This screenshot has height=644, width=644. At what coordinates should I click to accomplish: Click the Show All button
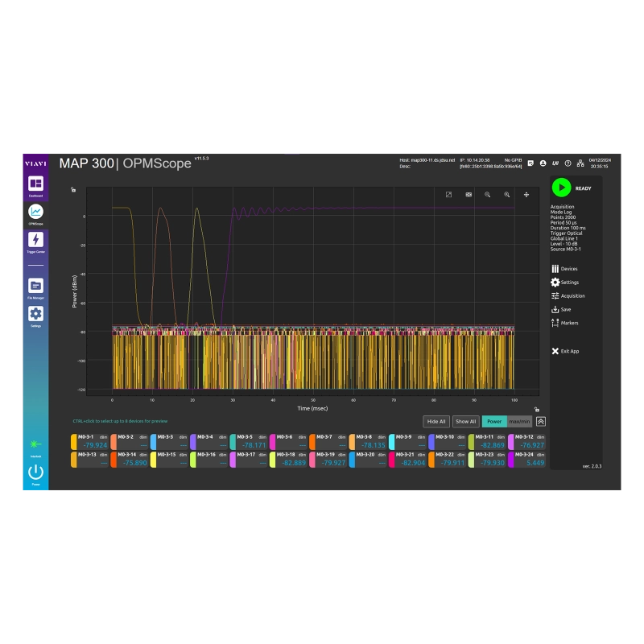tap(466, 421)
